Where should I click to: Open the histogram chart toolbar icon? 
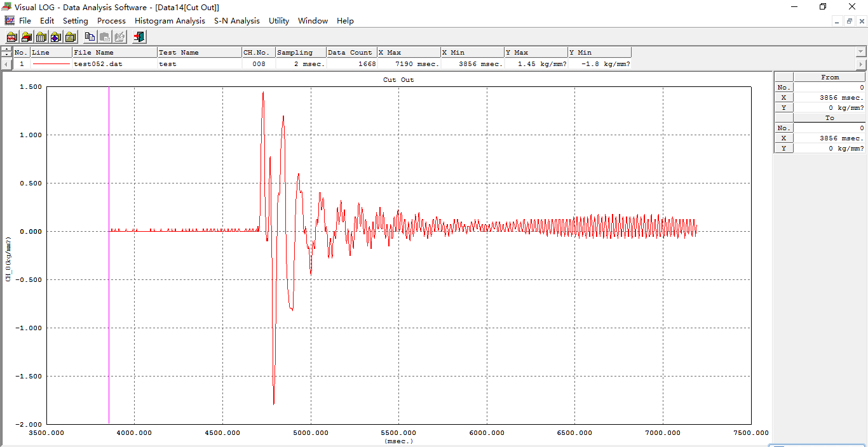[x=71, y=37]
